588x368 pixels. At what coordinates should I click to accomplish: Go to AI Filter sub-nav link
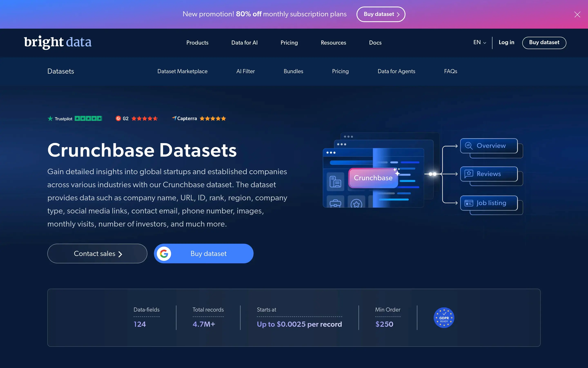pos(245,71)
